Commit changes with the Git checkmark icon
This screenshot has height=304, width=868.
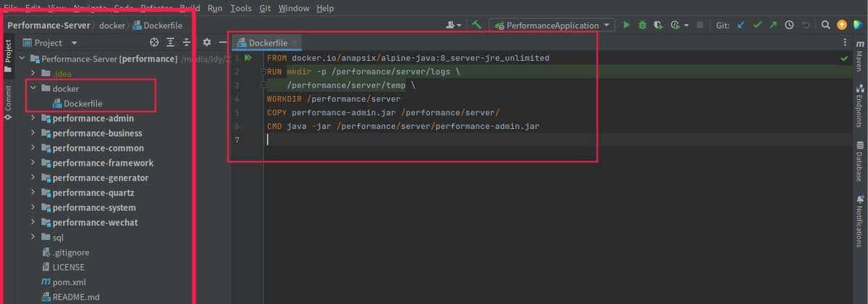point(757,25)
